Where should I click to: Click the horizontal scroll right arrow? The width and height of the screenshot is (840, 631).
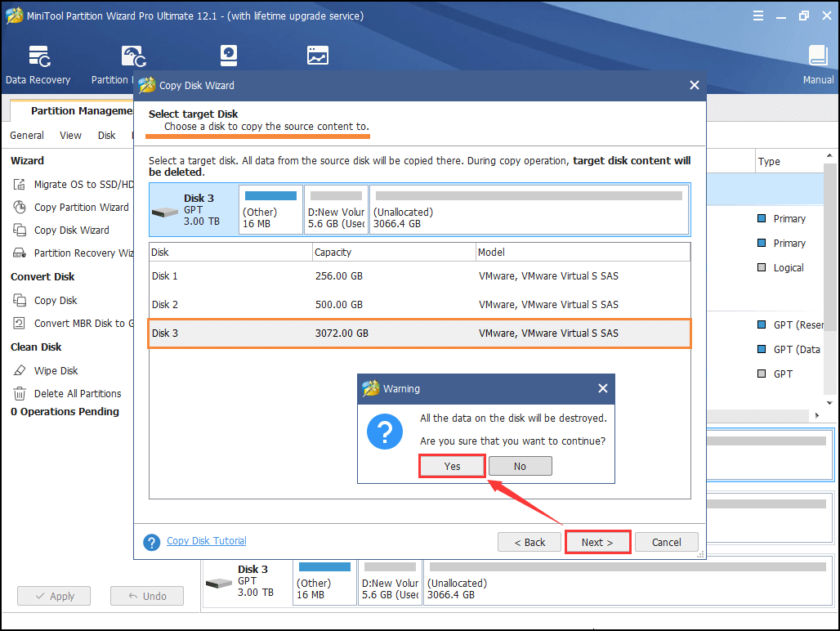(x=817, y=415)
